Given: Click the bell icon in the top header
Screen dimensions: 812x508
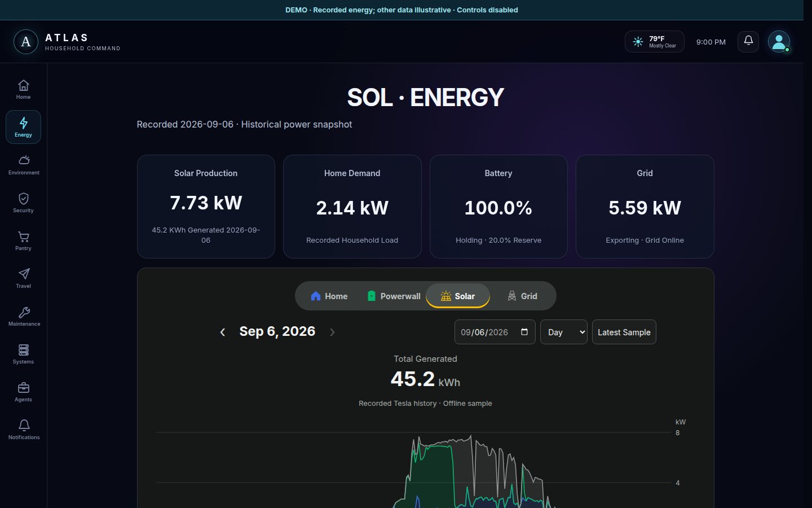Looking at the screenshot, I should click(748, 41).
